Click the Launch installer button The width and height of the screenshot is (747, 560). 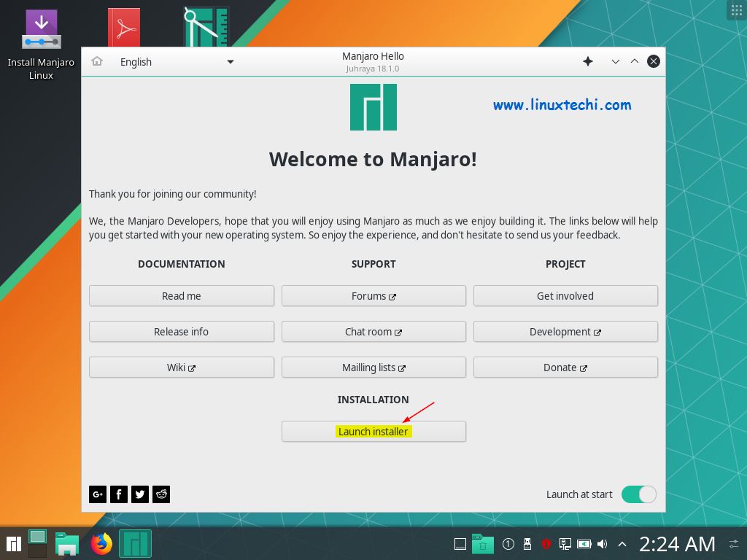(x=373, y=431)
